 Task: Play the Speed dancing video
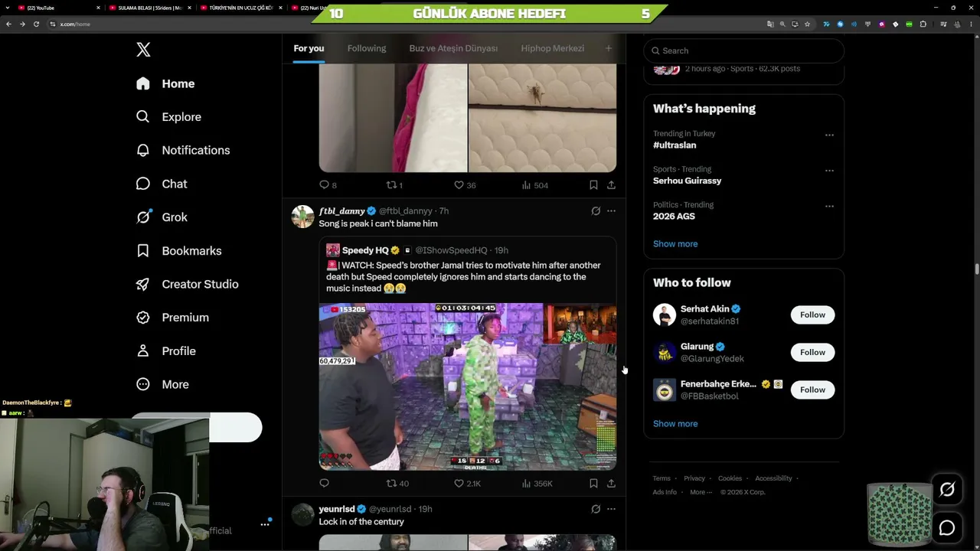pyautogui.click(x=468, y=386)
